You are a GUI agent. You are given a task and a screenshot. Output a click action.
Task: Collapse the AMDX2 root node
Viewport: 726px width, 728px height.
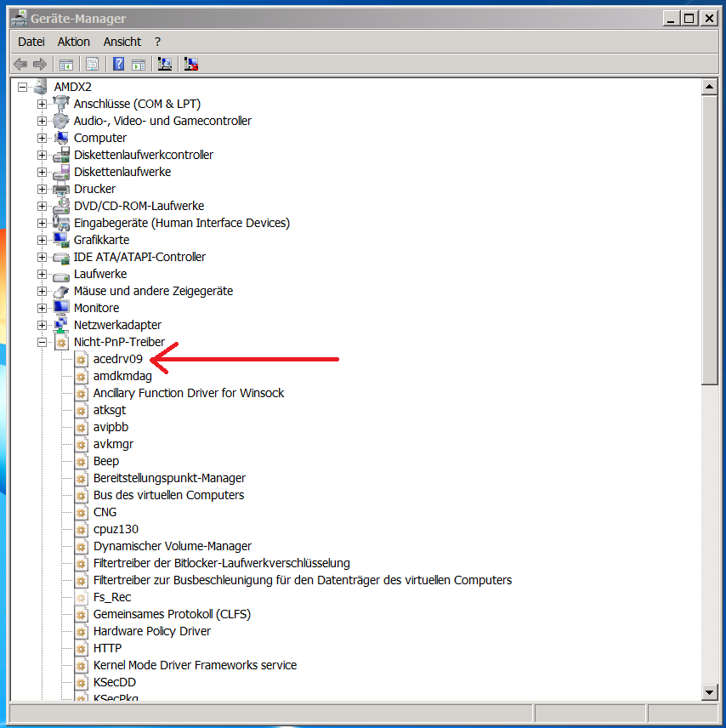pyautogui.click(x=22, y=87)
